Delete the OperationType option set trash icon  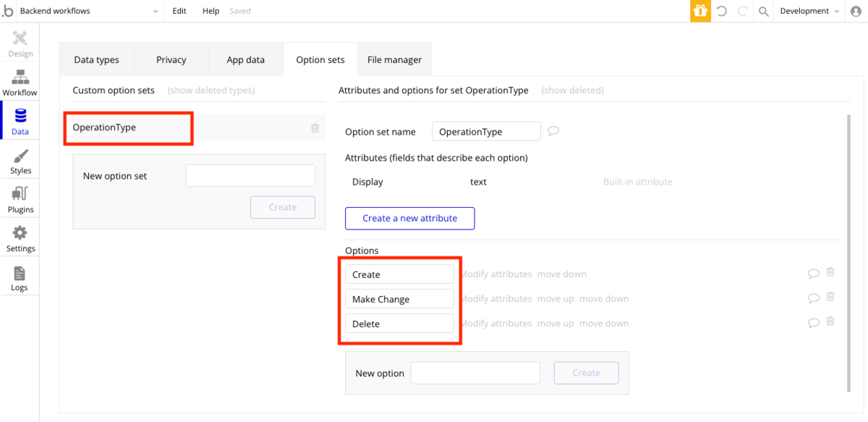315,128
